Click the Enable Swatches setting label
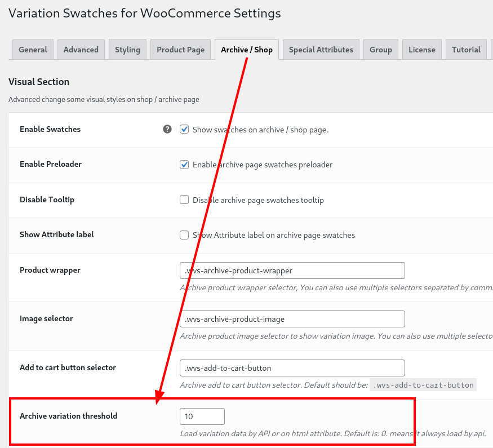Screen dimensions: 493x448 (50, 129)
